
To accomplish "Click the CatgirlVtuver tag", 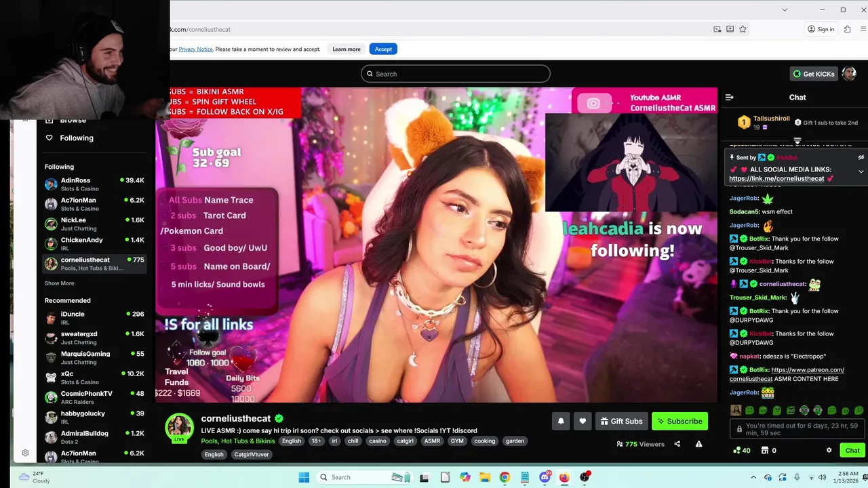I will click(x=252, y=455).
